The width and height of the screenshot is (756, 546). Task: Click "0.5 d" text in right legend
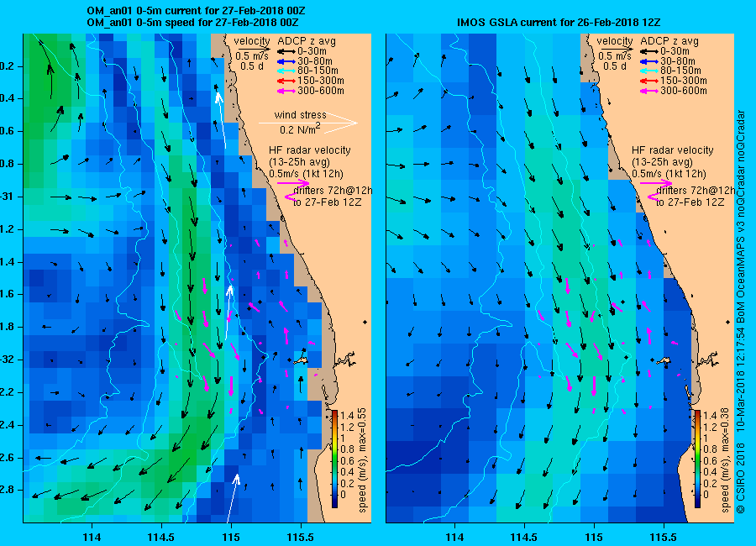tap(615, 66)
